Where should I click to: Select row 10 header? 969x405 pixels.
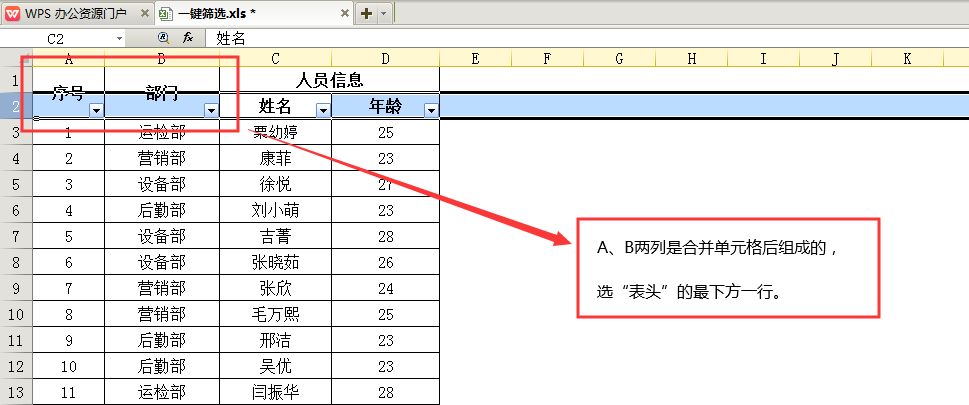pos(16,314)
